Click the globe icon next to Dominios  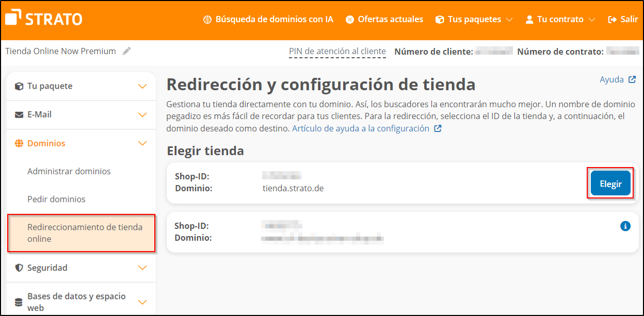coord(19,143)
